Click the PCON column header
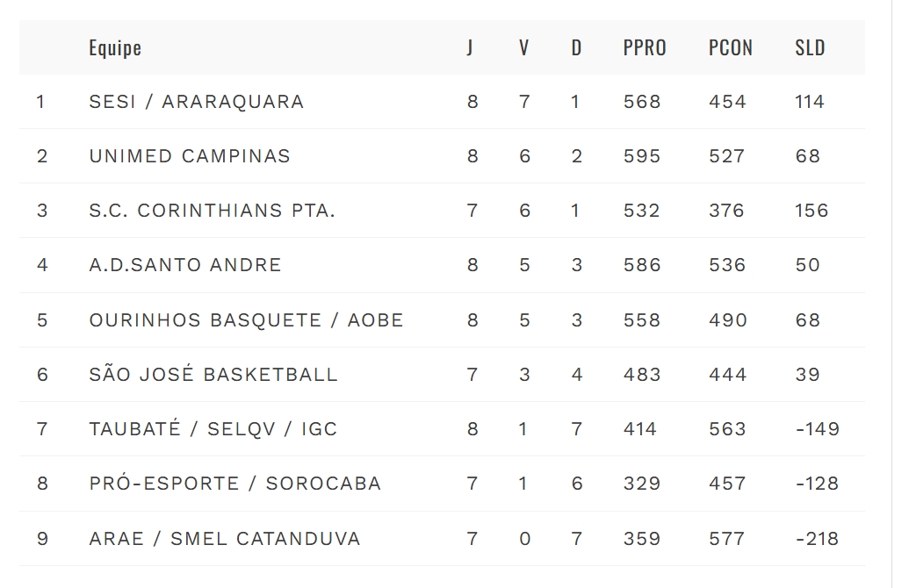 coord(730,47)
